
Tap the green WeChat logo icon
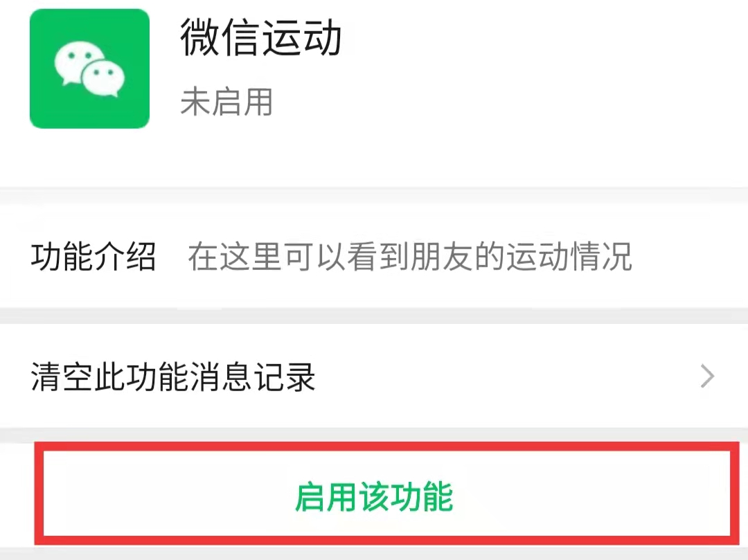tap(89, 69)
